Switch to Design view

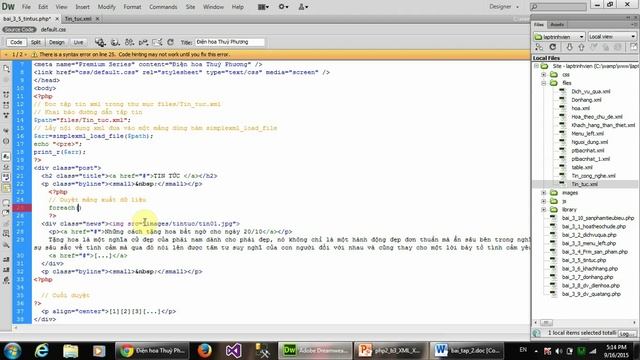click(x=56, y=42)
